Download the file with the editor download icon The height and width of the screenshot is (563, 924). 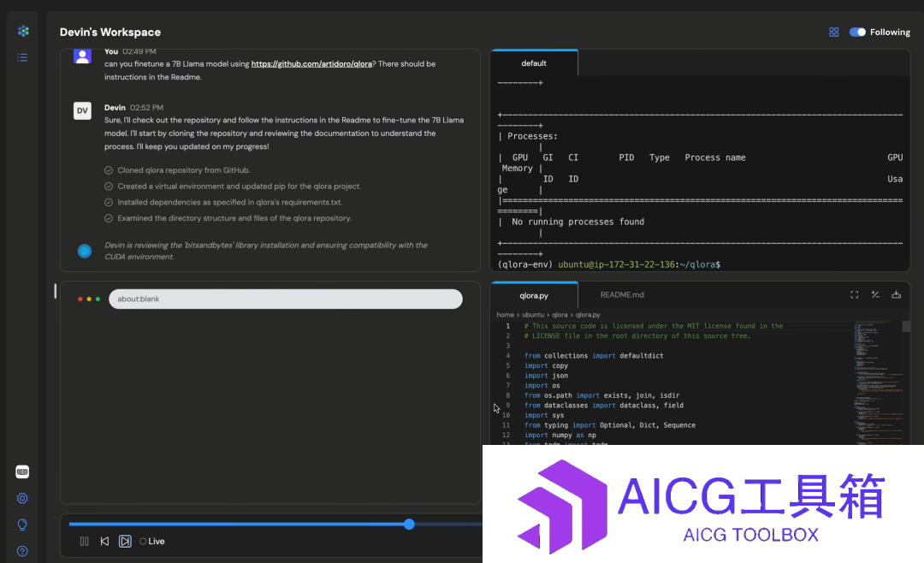coord(897,295)
